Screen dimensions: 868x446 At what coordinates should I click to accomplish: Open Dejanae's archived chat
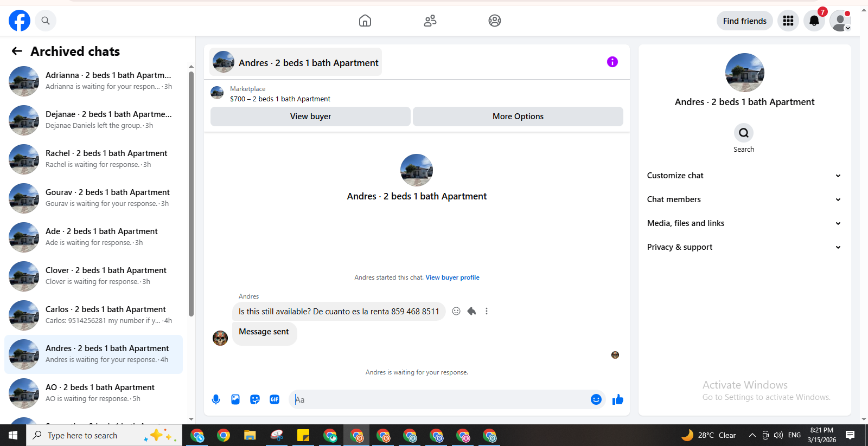93,120
